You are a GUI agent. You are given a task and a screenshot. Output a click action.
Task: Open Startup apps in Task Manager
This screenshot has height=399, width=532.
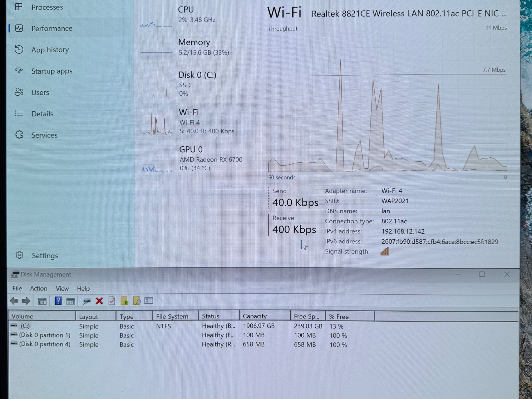[x=52, y=71]
